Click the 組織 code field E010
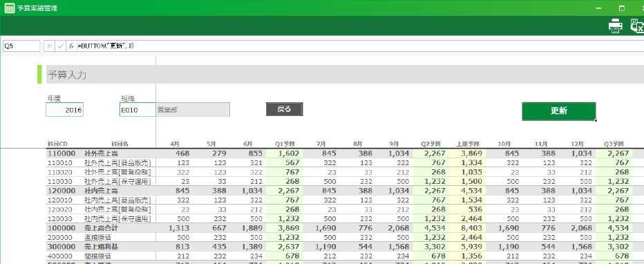Screen dimensions: 644x264 (x=138, y=110)
